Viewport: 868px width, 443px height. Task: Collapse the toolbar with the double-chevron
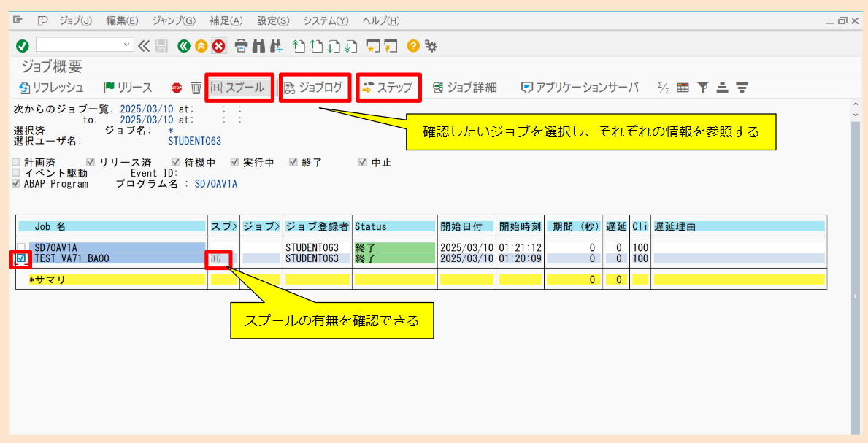tap(143, 45)
